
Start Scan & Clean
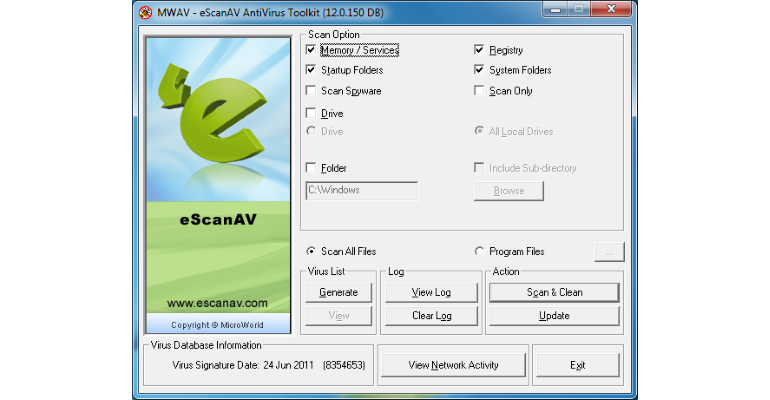554,293
